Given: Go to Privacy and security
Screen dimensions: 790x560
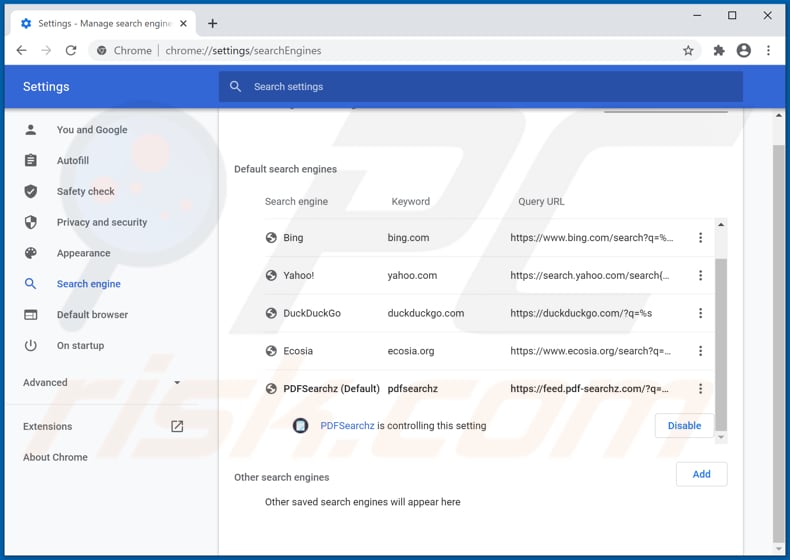Looking at the screenshot, I should click(x=102, y=222).
